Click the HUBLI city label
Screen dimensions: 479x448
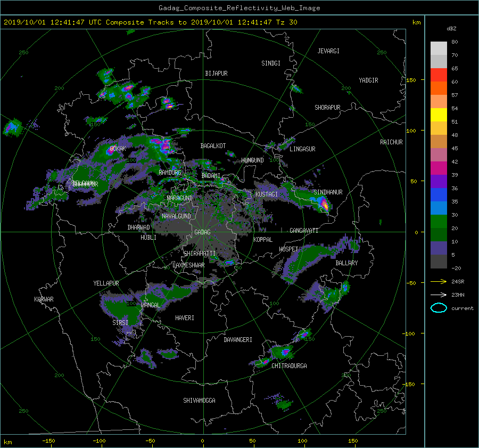(148, 237)
